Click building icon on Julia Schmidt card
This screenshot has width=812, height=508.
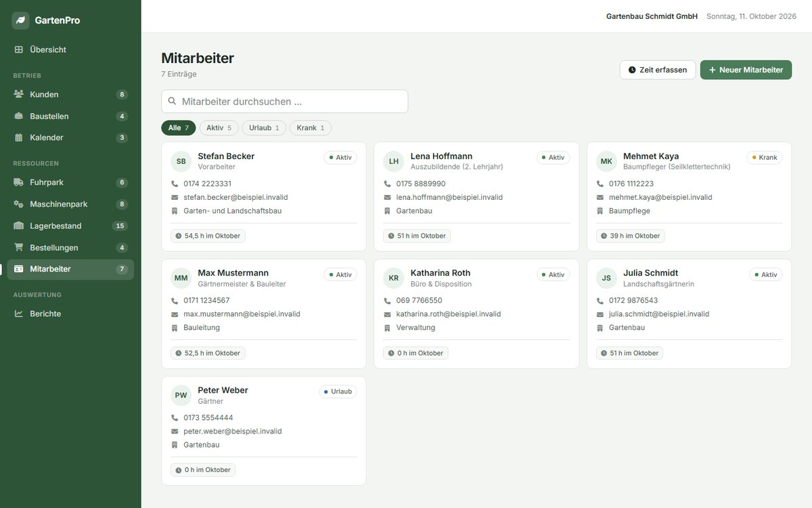coord(600,328)
